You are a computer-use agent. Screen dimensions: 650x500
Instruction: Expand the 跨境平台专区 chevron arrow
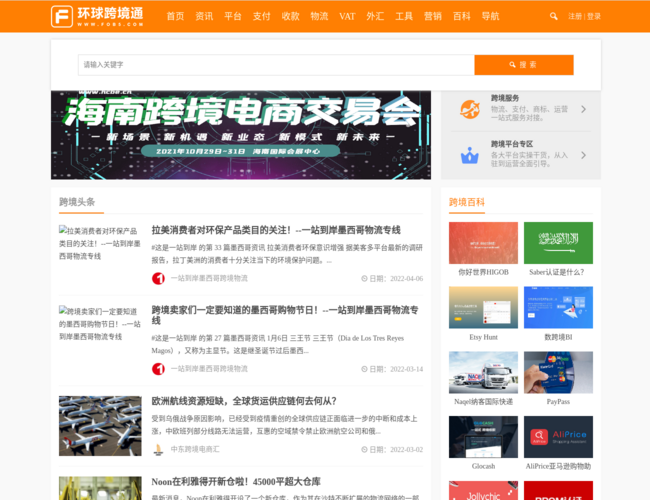click(583, 155)
